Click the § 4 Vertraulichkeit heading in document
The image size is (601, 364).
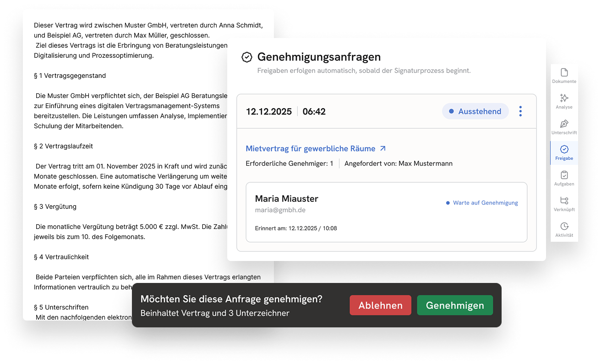[x=61, y=257]
